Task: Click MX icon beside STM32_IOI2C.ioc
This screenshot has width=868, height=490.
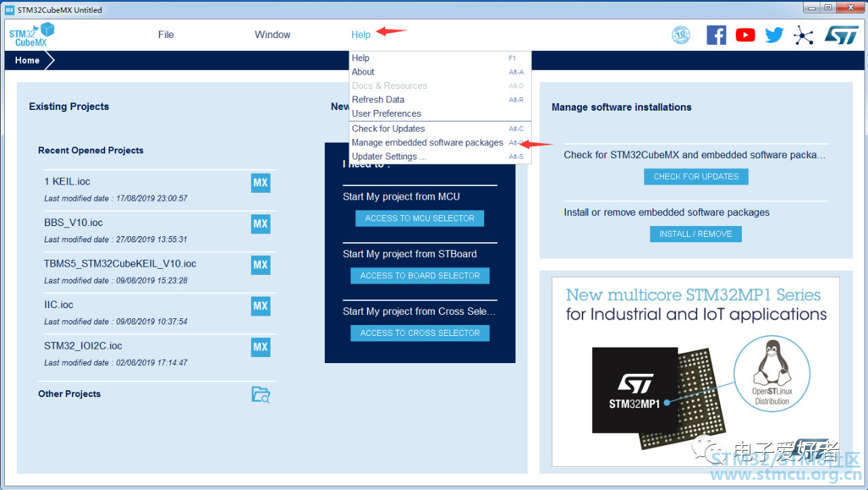Action: tap(260, 347)
